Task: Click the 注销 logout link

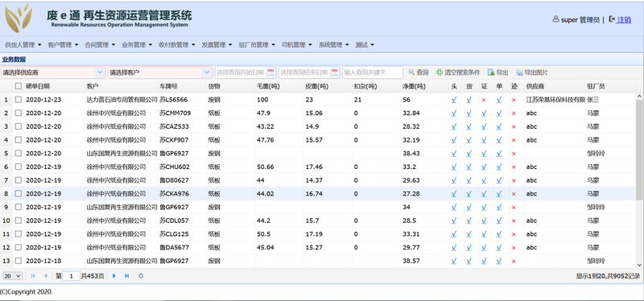Action: point(624,19)
